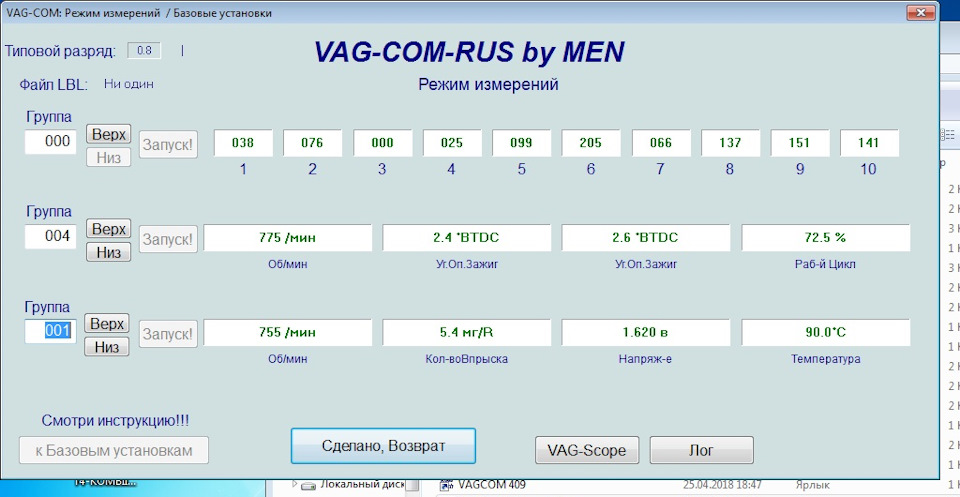Select the value 205 in field 6
This screenshot has width=960, height=497.
(591, 143)
